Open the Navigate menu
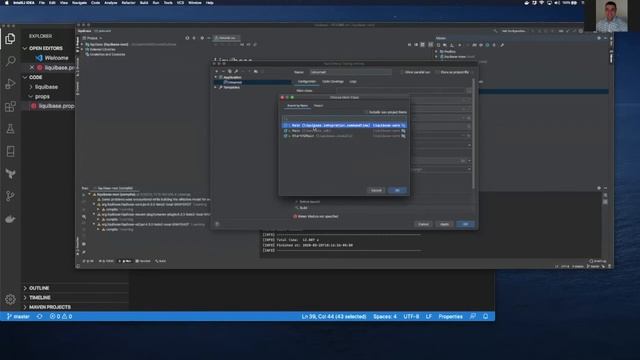Screen dimensions: 640x360 pyautogui.click(x=80, y=2)
